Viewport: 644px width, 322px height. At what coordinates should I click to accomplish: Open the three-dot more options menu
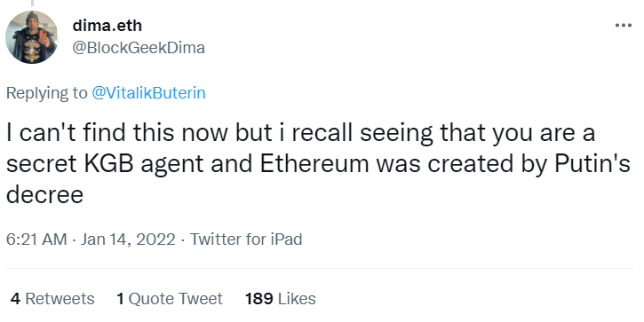623,26
